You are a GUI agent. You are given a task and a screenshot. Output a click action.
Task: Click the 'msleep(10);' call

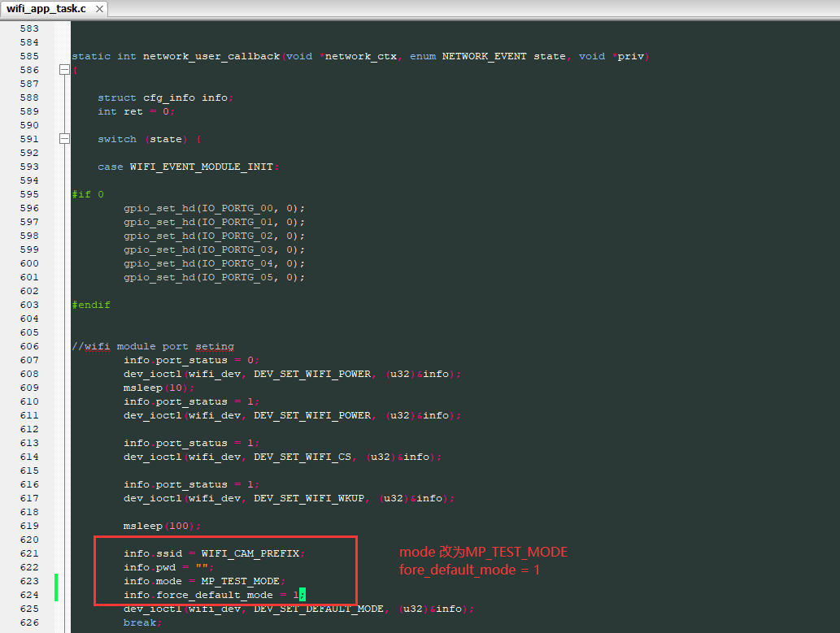159,388
